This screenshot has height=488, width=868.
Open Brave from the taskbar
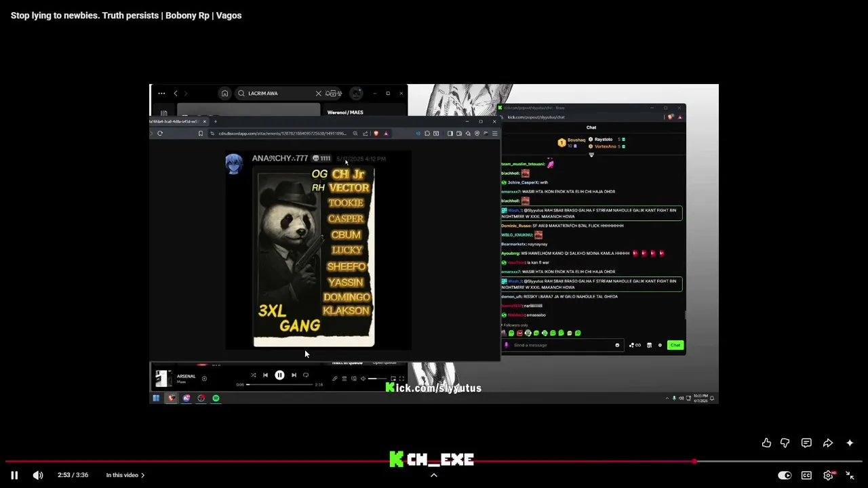point(171,399)
